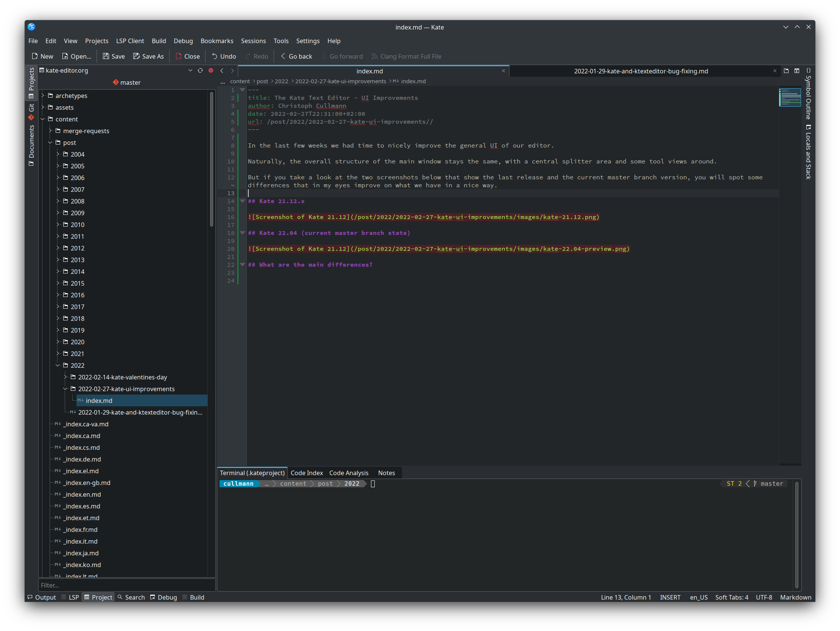Image resolution: width=840 pixels, height=631 pixels.
Task: Toggle the Project bottom panel
Action: tap(98, 597)
